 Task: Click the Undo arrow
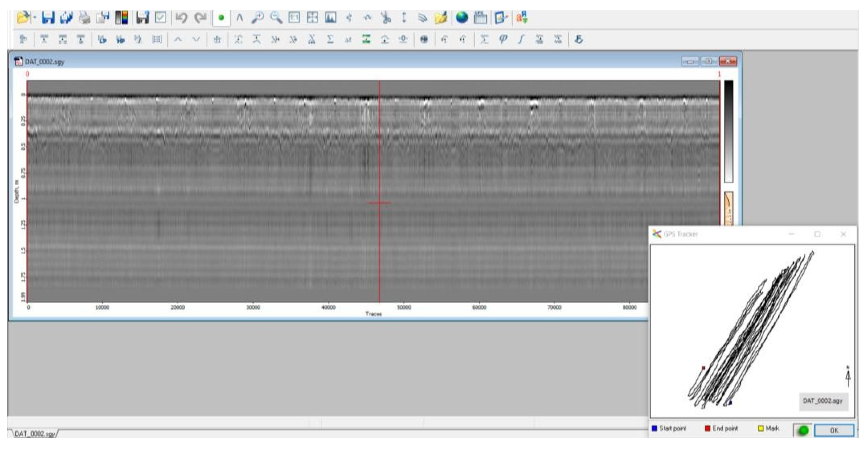(x=181, y=17)
